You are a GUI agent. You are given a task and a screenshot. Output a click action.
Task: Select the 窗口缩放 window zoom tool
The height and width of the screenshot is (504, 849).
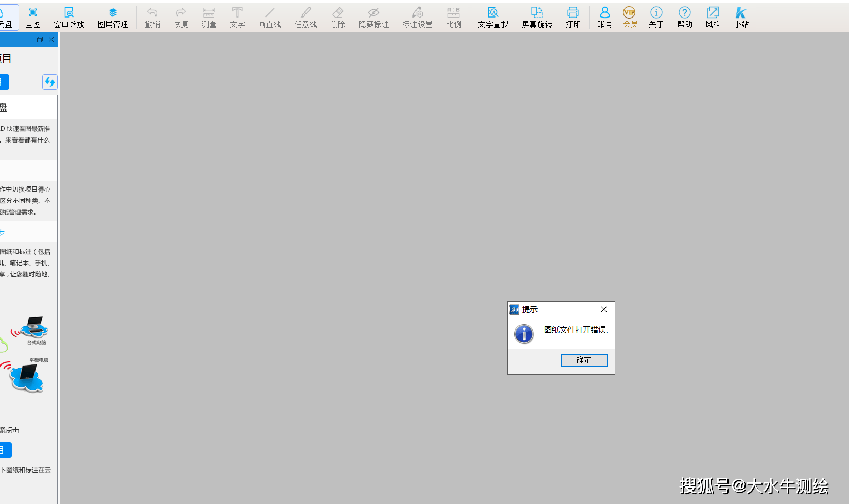[x=69, y=18]
